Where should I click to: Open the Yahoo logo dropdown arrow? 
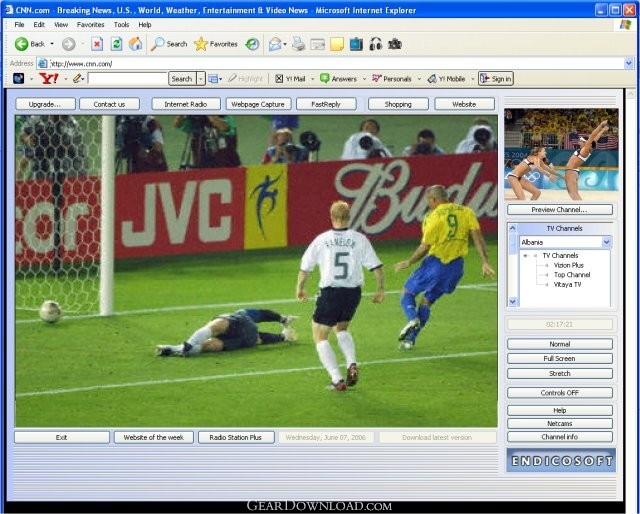[x=66, y=78]
